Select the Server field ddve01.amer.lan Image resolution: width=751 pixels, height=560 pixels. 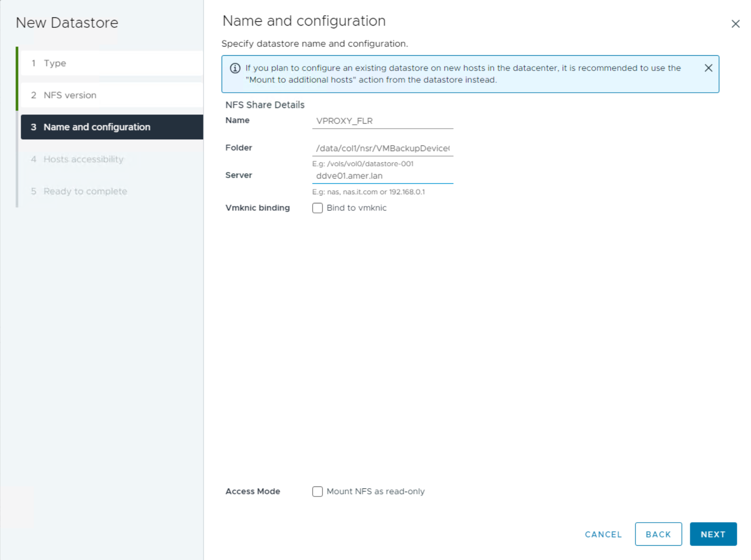tap(383, 176)
